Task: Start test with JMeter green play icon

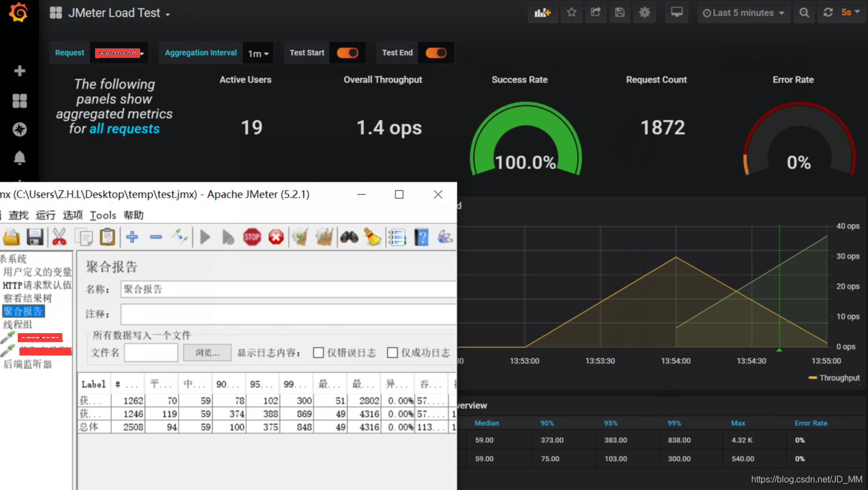Action: pos(205,237)
